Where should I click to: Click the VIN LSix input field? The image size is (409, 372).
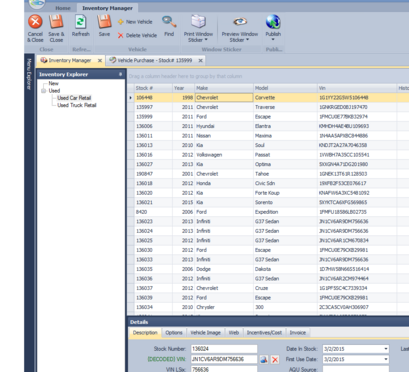pos(224,369)
